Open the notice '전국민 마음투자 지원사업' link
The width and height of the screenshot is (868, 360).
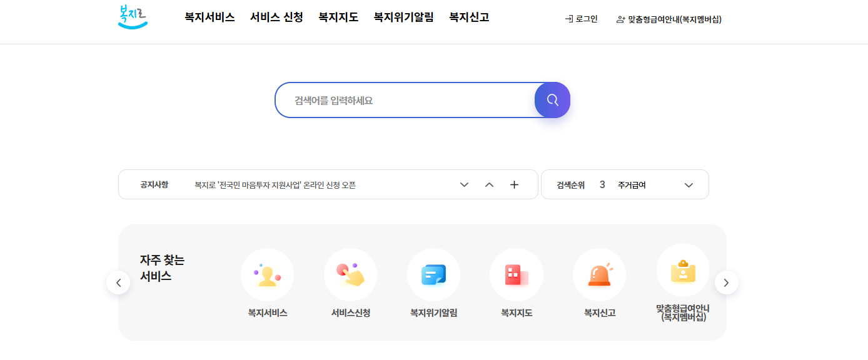275,185
